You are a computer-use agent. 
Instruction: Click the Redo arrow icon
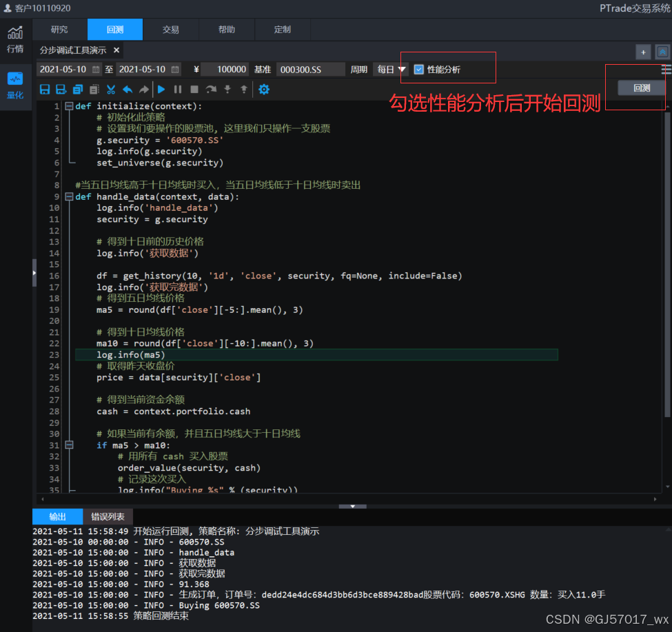point(144,89)
